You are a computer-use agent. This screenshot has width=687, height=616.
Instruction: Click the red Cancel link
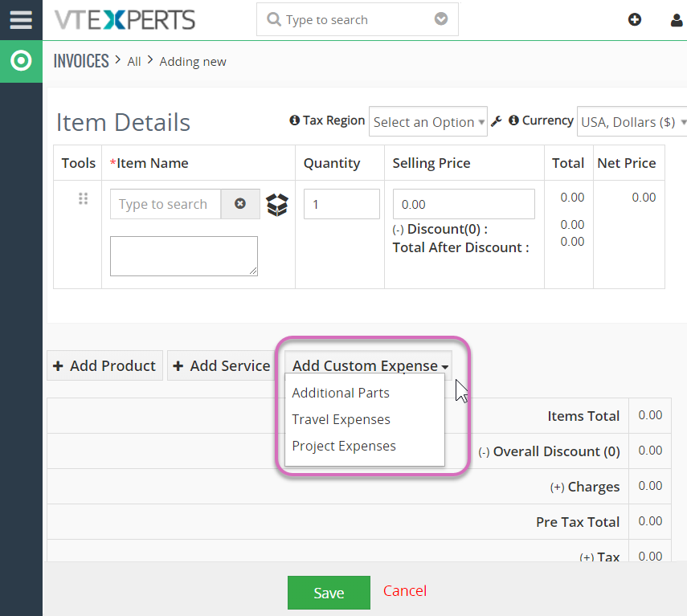405,590
